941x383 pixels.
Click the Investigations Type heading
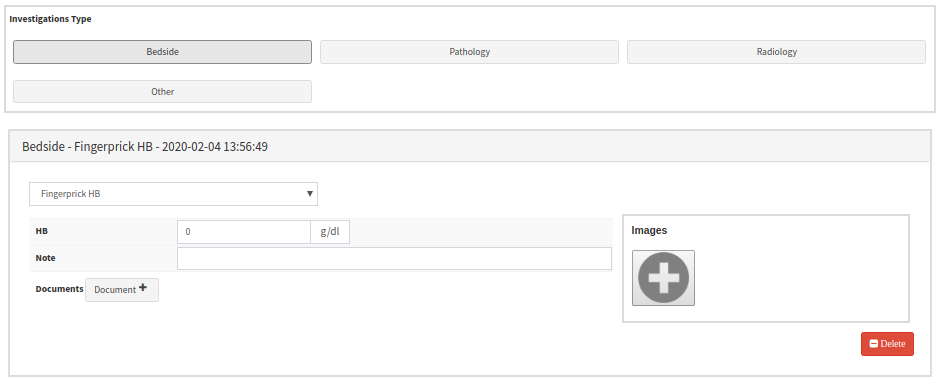click(50, 19)
